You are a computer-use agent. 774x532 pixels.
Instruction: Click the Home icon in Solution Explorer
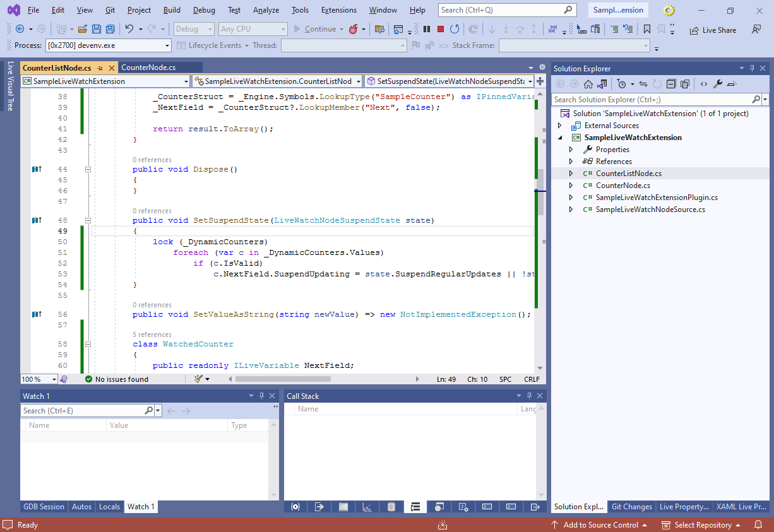tap(588, 84)
